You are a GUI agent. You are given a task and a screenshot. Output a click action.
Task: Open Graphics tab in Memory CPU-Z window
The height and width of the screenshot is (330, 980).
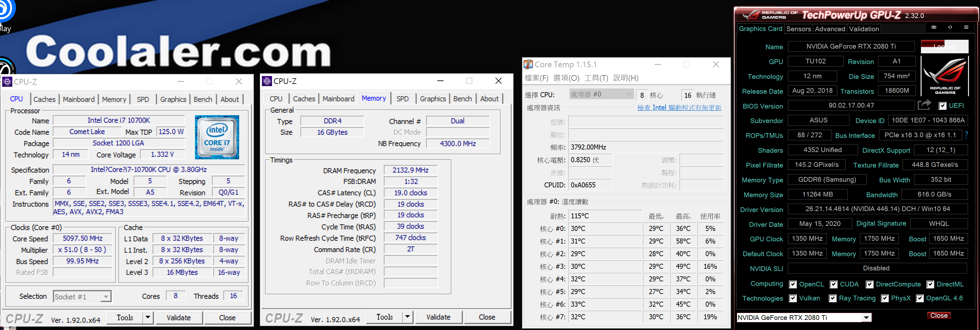[x=433, y=99]
